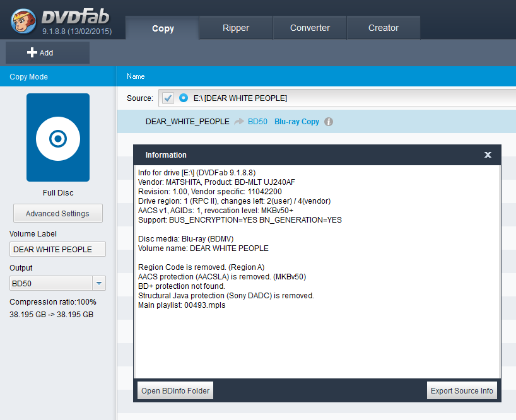Image resolution: width=516 pixels, height=420 pixels.
Task: Click the Add button
Action: pyautogui.click(x=47, y=52)
